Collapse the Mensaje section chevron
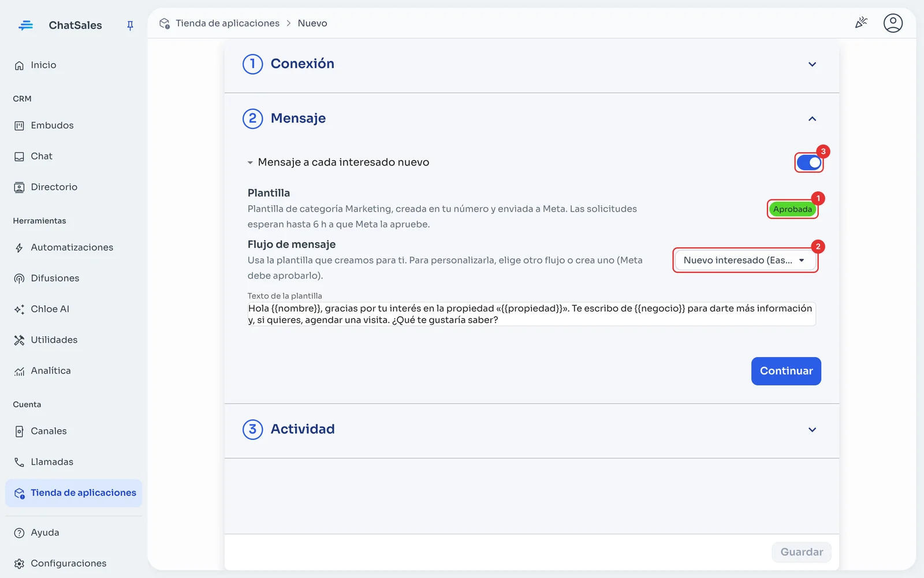The height and width of the screenshot is (578, 924). (x=812, y=118)
